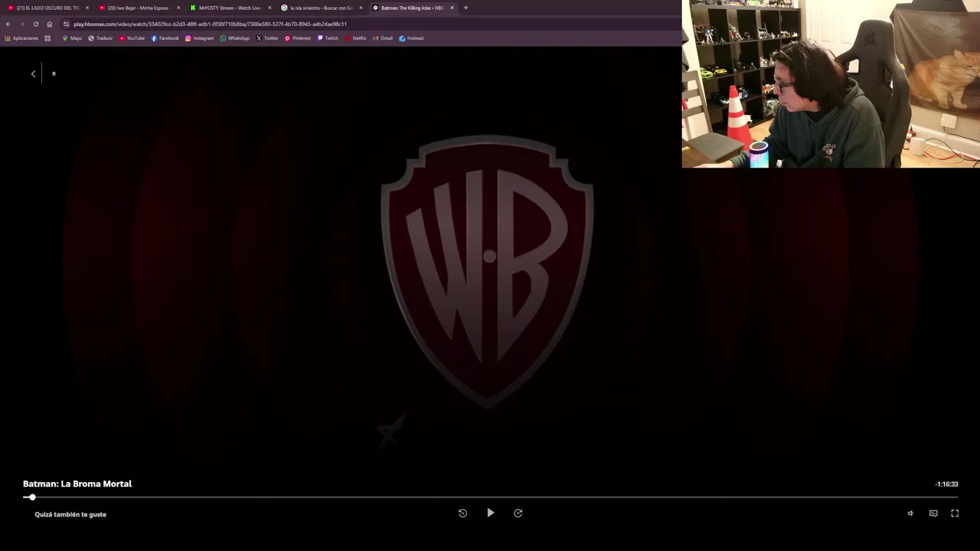Screen dimensions: 980x551
Task: Open Netflix bookmark
Action: click(355, 38)
